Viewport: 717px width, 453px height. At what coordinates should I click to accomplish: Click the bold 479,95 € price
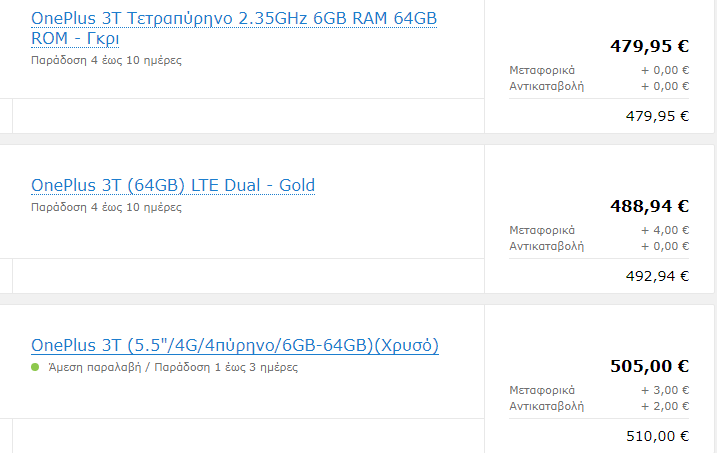click(649, 46)
